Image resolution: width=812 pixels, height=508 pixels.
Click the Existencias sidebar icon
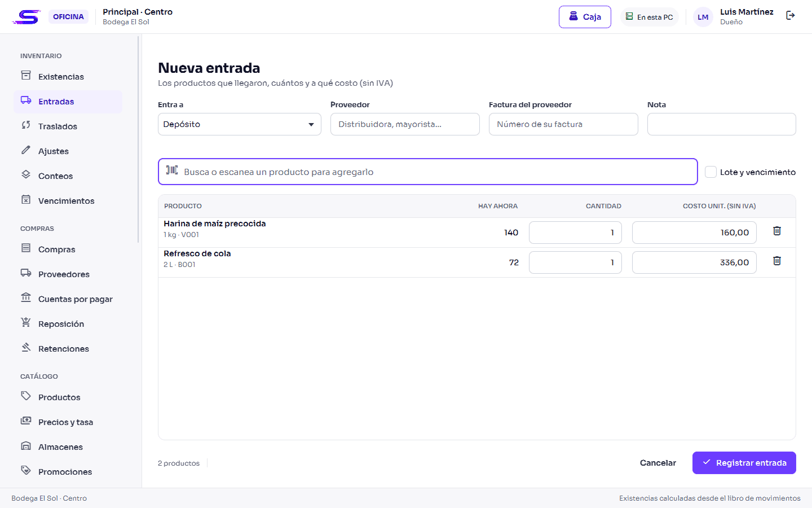26,76
